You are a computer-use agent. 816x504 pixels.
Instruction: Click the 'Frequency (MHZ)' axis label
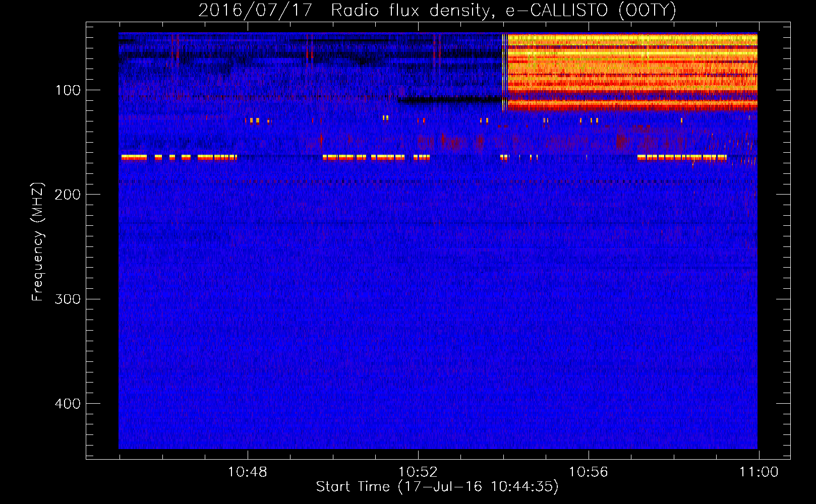(38, 242)
